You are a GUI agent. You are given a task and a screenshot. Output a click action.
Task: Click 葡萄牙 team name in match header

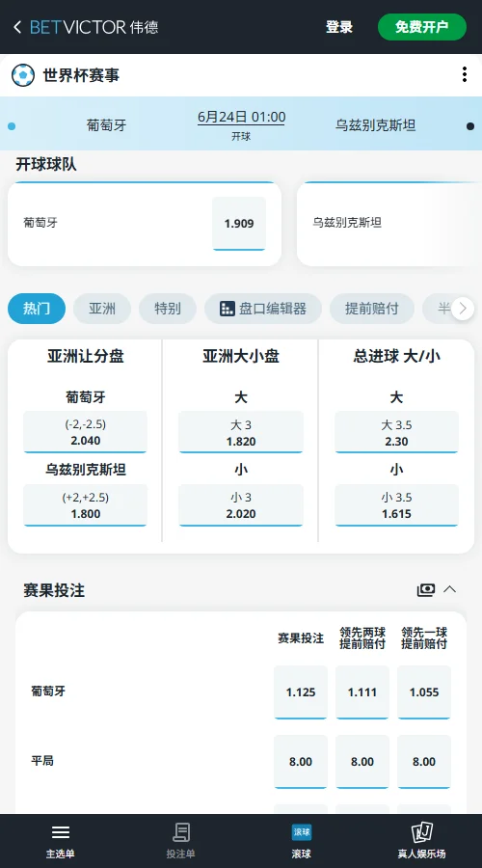(107, 125)
